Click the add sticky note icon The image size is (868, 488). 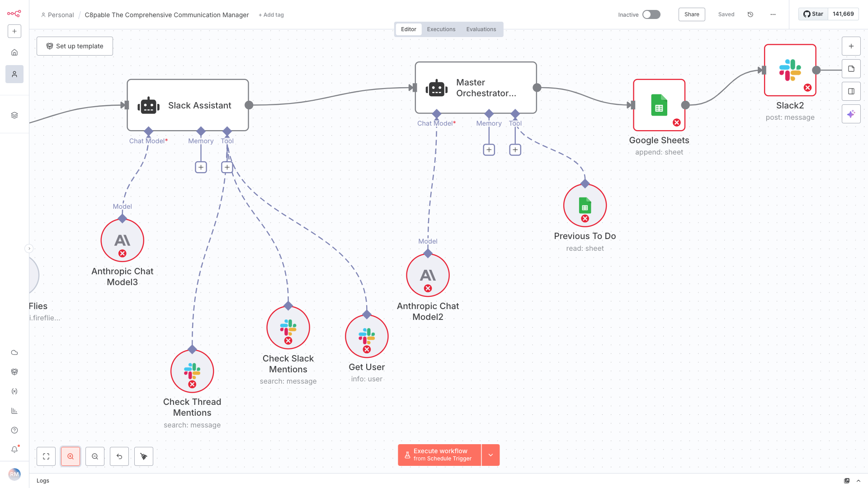(851, 69)
